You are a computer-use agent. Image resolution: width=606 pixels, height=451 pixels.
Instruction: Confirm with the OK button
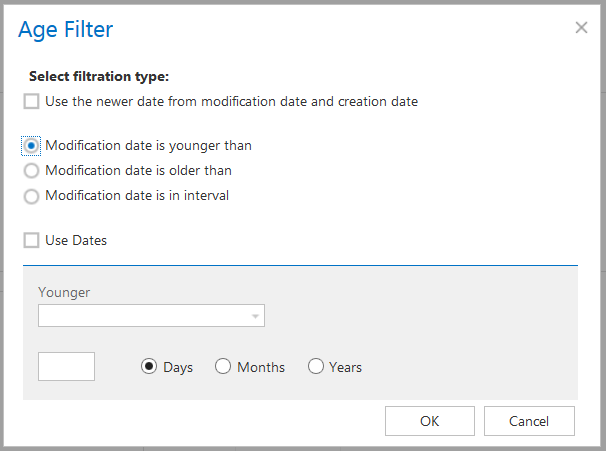click(429, 421)
